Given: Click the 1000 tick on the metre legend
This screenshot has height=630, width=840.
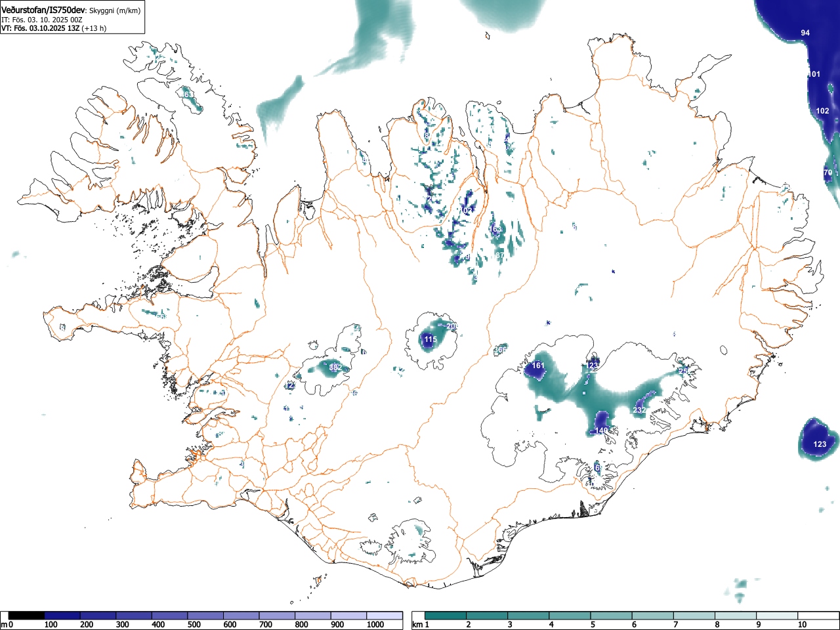Looking at the screenshot, I should tap(375, 625).
